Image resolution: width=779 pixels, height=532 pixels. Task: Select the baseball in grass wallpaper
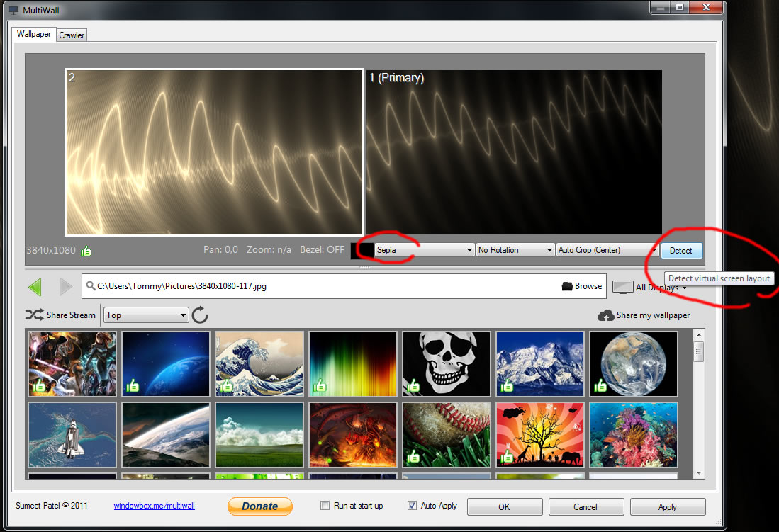(447, 435)
